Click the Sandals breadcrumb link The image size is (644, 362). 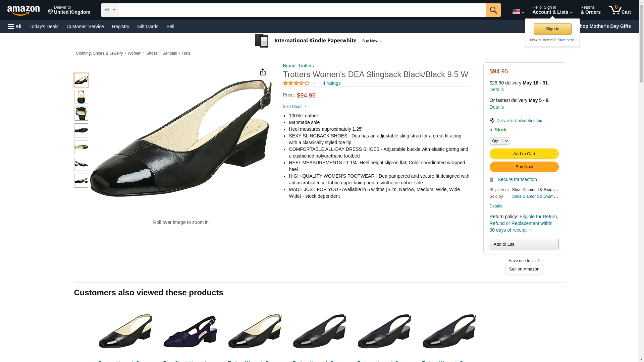point(169,53)
